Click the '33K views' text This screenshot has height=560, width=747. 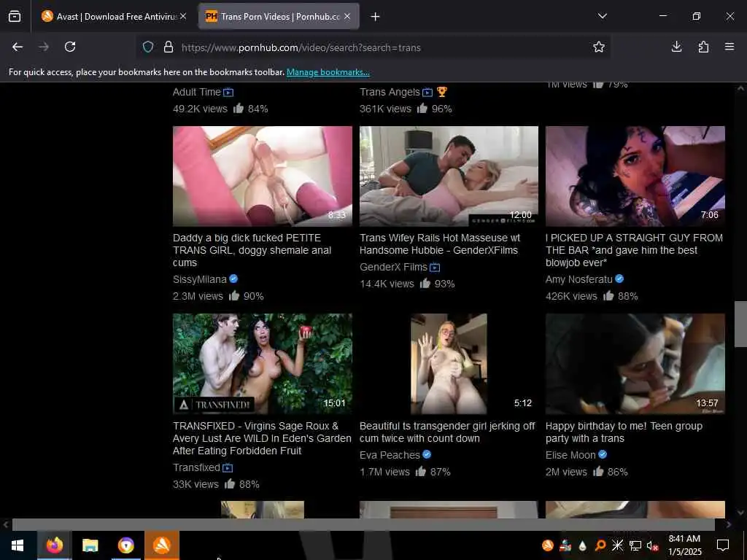click(196, 484)
